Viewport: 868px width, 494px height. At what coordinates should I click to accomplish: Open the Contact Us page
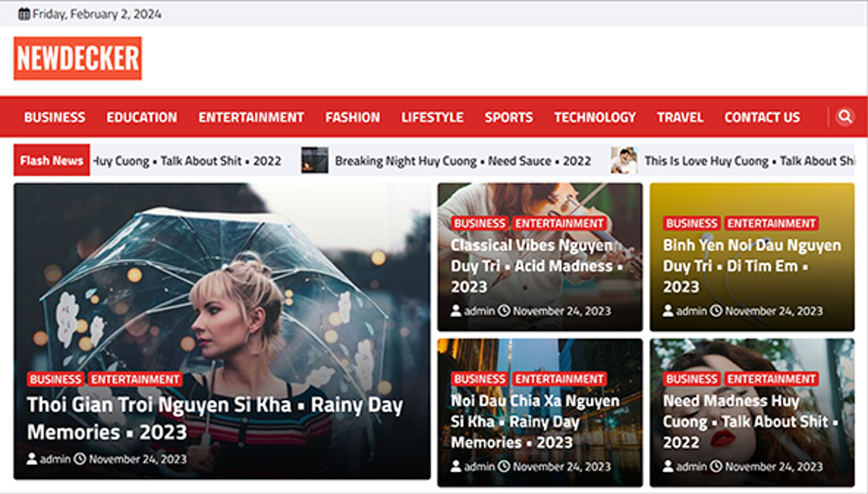coord(762,117)
